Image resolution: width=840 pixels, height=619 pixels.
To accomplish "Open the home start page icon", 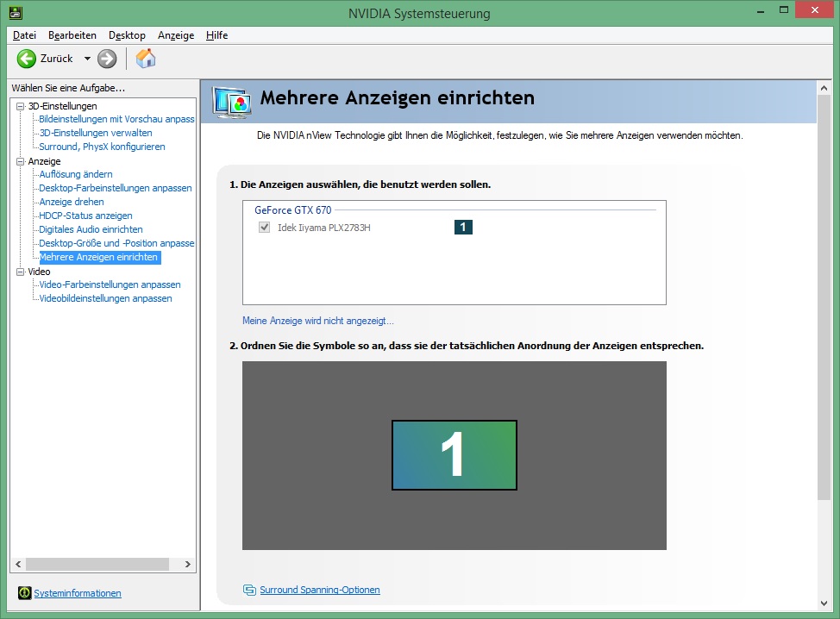I will [145, 59].
